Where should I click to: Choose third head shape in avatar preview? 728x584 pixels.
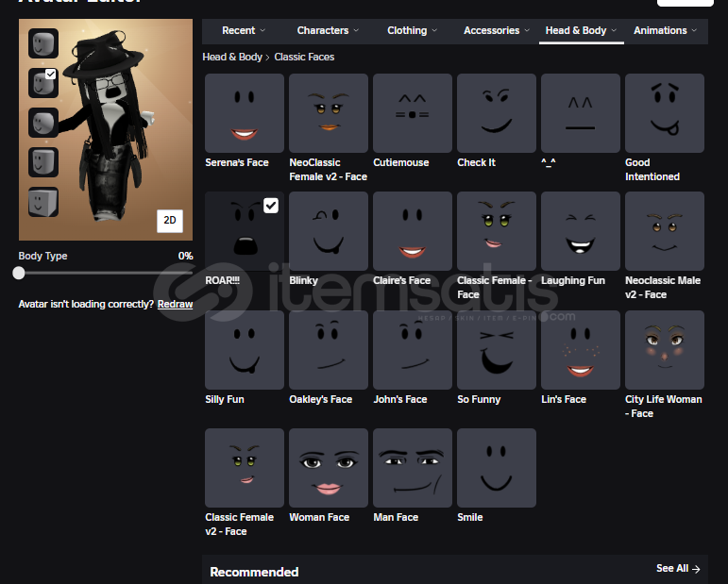click(43, 123)
